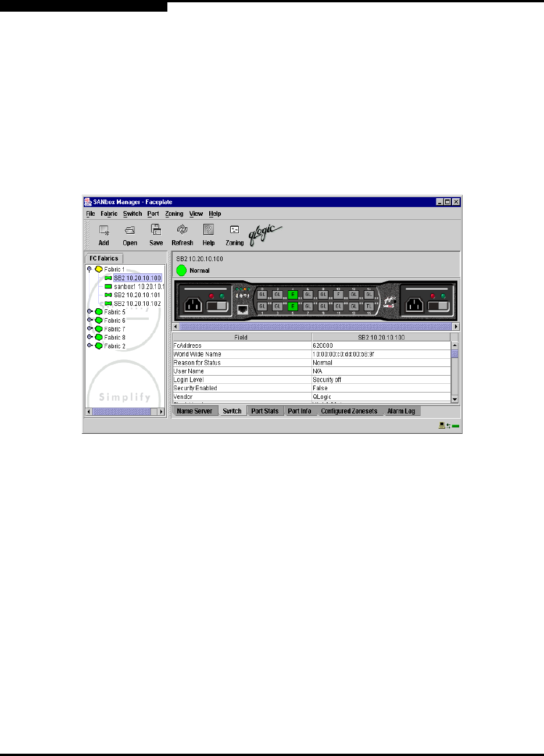The height and width of the screenshot is (756, 544).
Task: Click the World Wide Name field cell
Action: pyautogui.click(x=242, y=354)
